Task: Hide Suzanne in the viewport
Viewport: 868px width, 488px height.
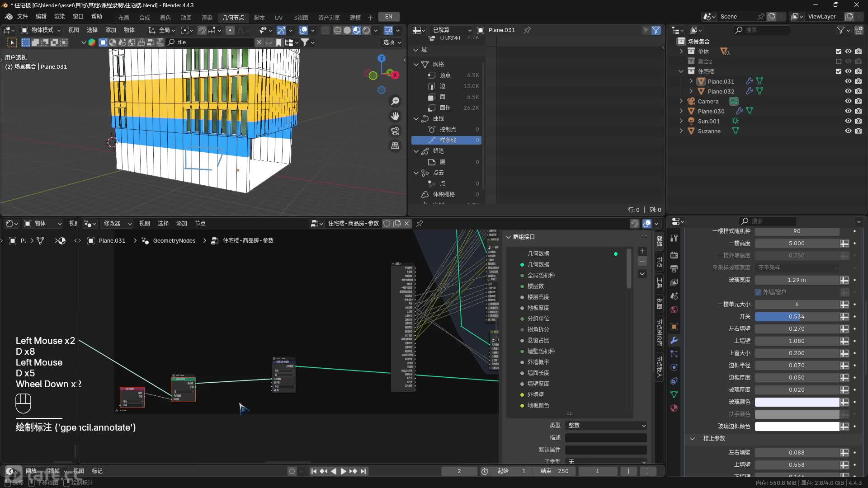Action: click(848, 131)
